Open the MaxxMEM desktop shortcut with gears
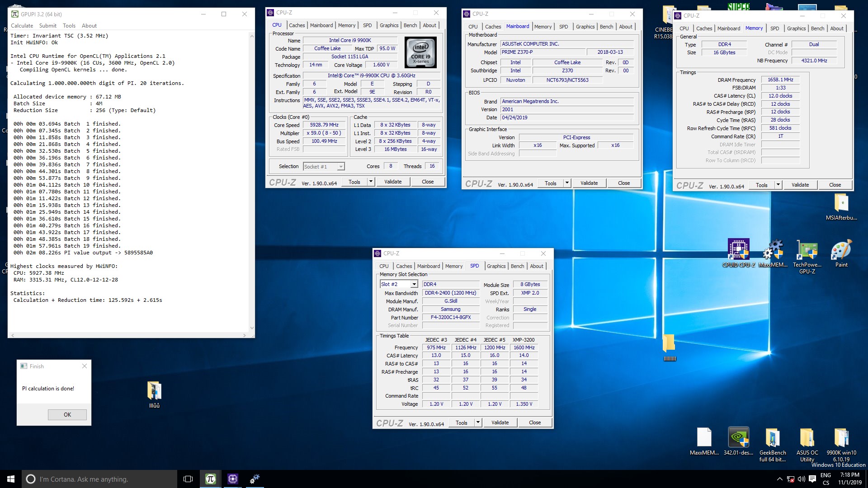Viewport: 868px width, 488px height. pos(773,253)
